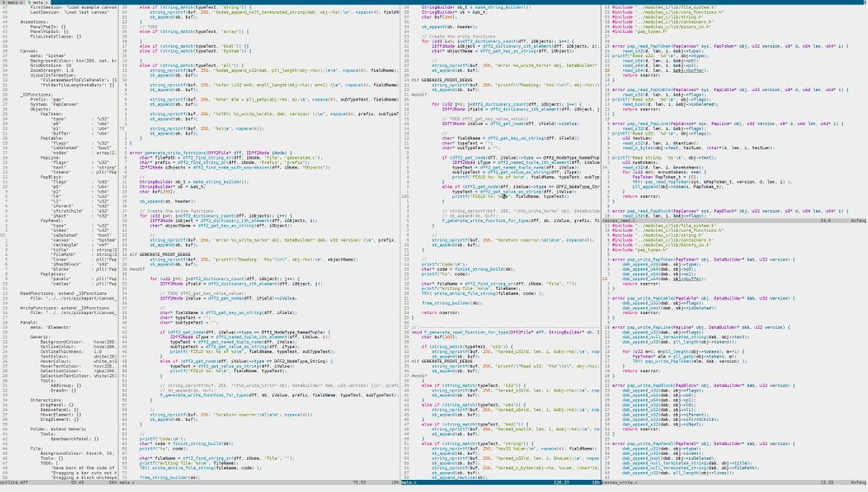868x492 pixels.
Task: Click the HoverElement: {} entry
Action: click(60, 415)
